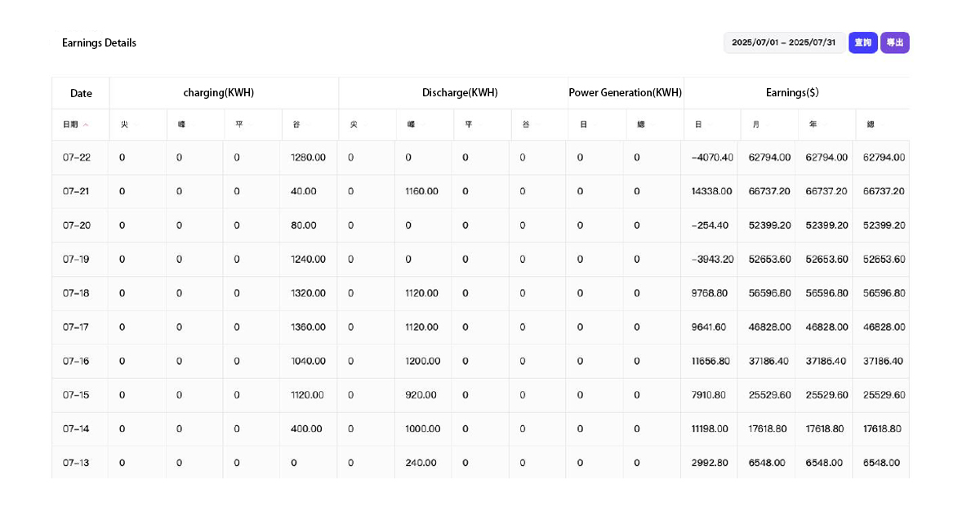Screen dimensions: 980x511
Task: Select the 07-22 date row cell
Action: point(77,158)
